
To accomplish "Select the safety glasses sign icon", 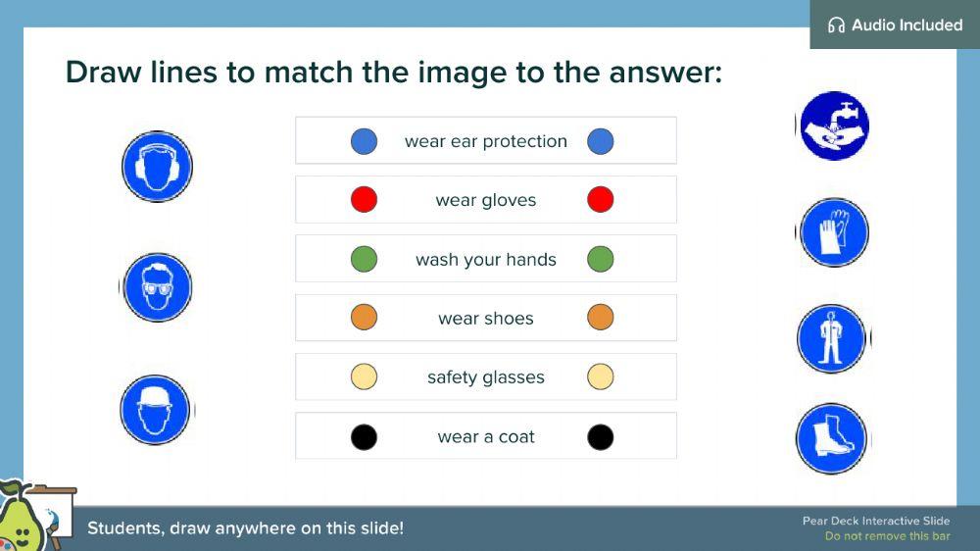I will coord(157,287).
